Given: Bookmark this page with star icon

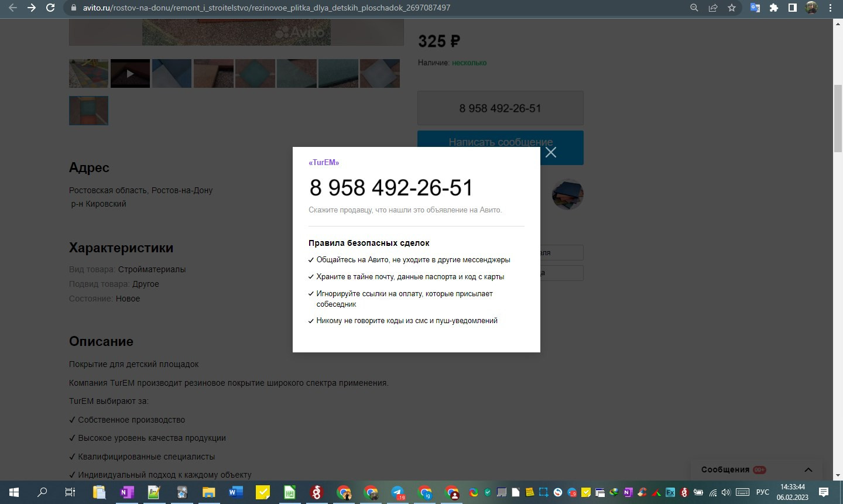Looking at the screenshot, I should [x=732, y=8].
